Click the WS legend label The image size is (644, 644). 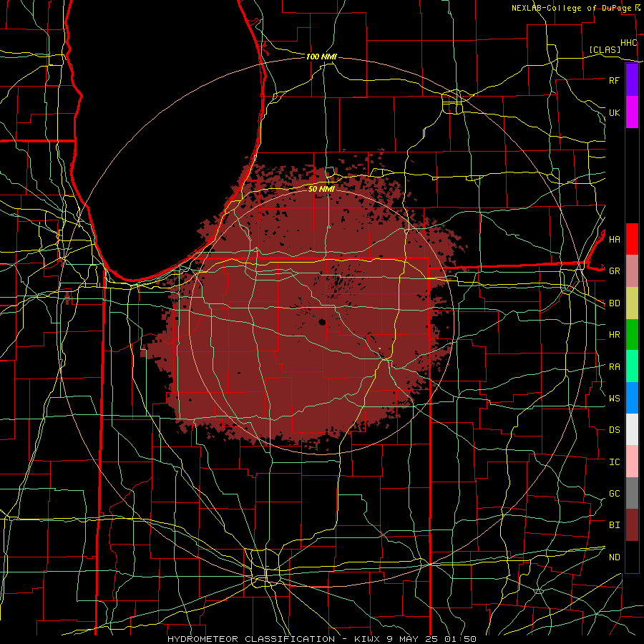click(x=614, y=398)
